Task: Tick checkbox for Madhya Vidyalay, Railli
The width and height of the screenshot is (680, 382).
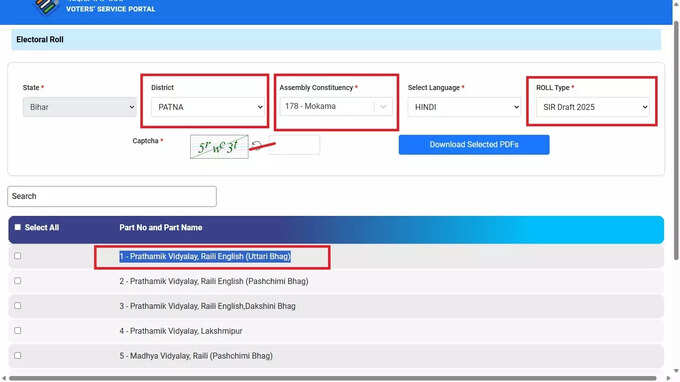Action: coord(17,356)
